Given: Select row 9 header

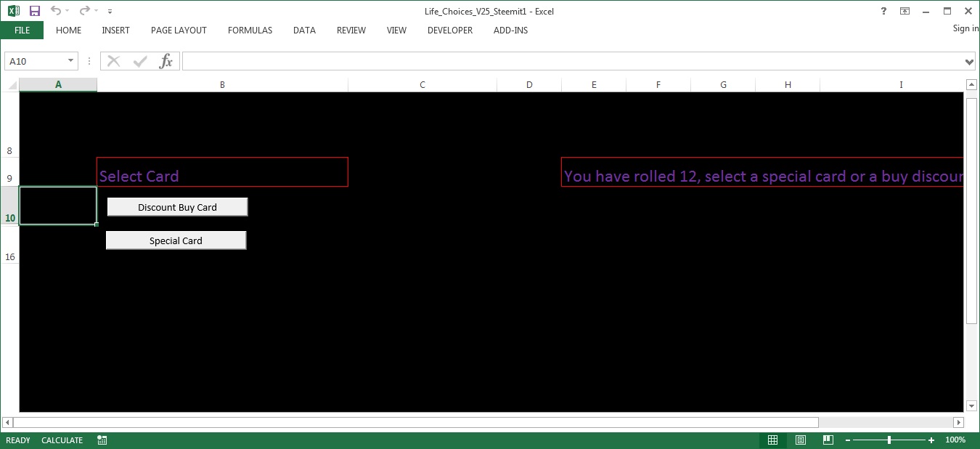Looking at the screenshot, I should point(9,172).
